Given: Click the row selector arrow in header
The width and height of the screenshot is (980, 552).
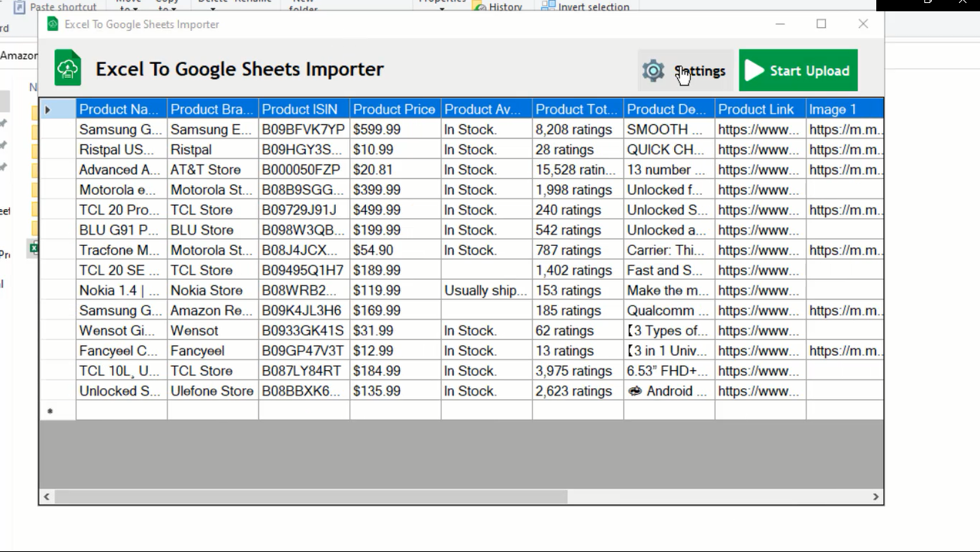Looking at the screenshot, I should 48,110.
